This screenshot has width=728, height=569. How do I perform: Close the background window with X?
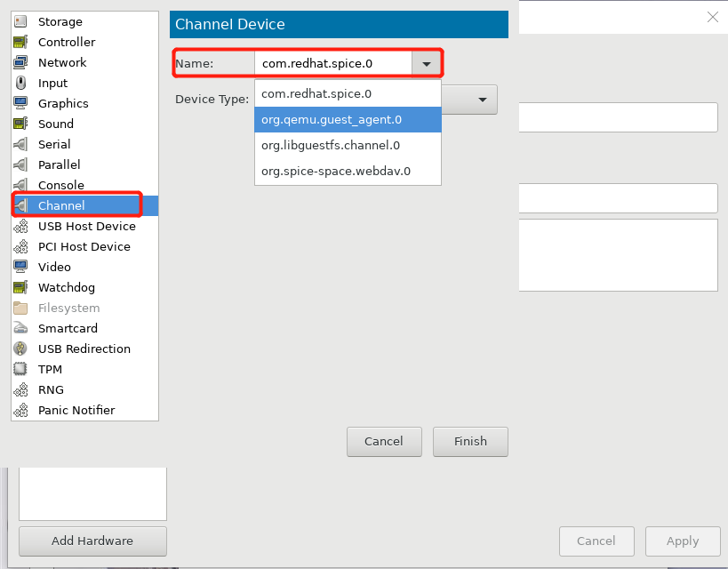(x=713, y=18)
